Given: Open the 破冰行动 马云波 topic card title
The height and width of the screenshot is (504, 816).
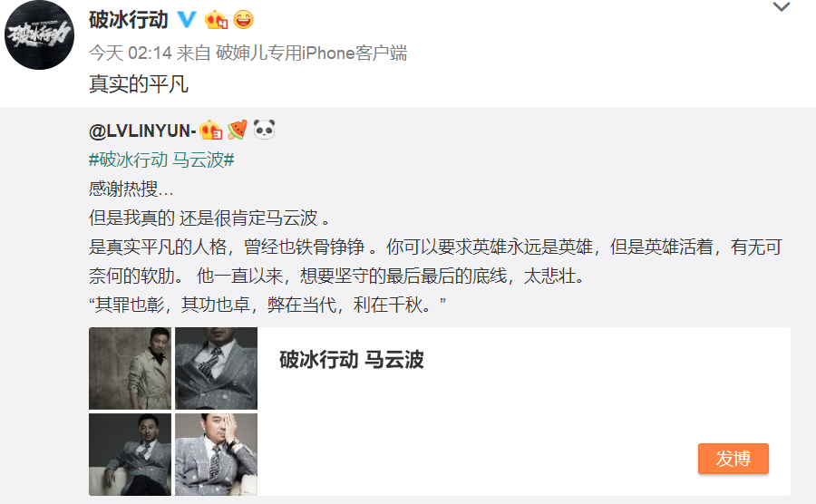Looking at the screenshot, I should (352, 359).
